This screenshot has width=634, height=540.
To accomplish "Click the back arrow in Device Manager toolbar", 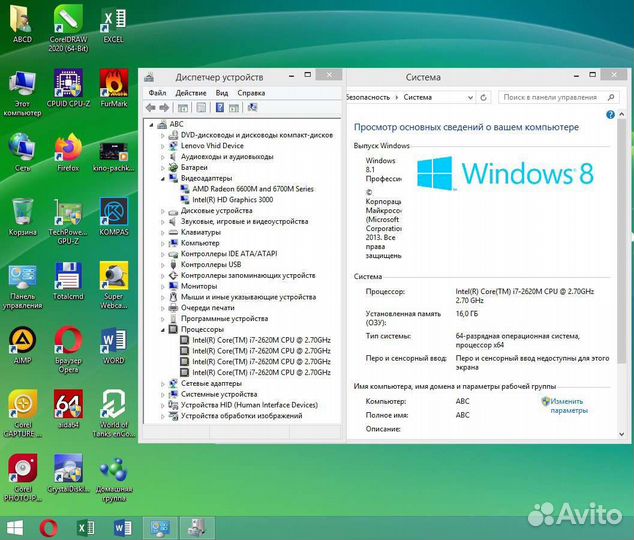I will point(150,108).
